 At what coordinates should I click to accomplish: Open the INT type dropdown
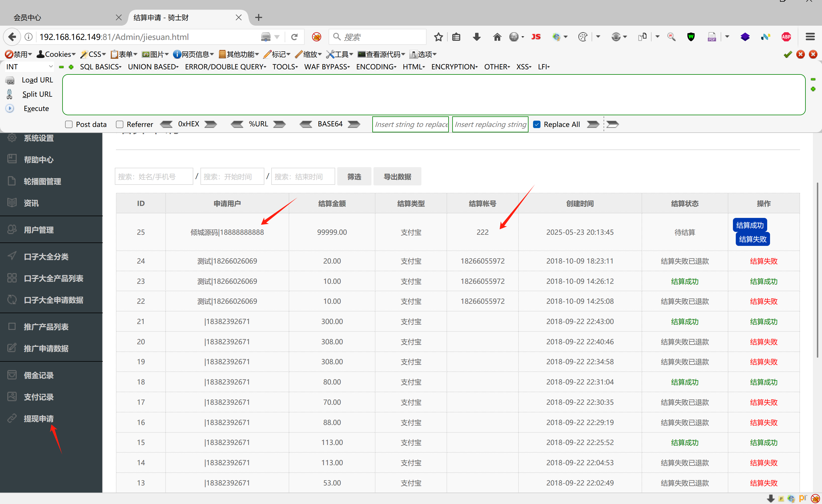click(x=29, y=67)
